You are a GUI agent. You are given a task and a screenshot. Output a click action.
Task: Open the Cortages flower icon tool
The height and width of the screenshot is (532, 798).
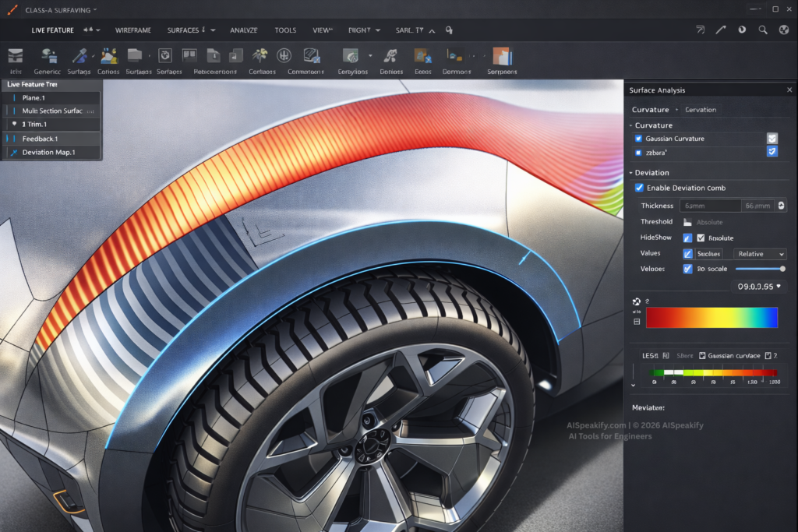click(x=261, y=57)
